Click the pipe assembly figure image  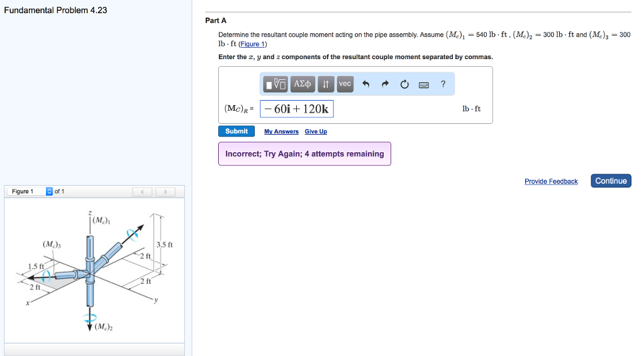pos(94,271)
